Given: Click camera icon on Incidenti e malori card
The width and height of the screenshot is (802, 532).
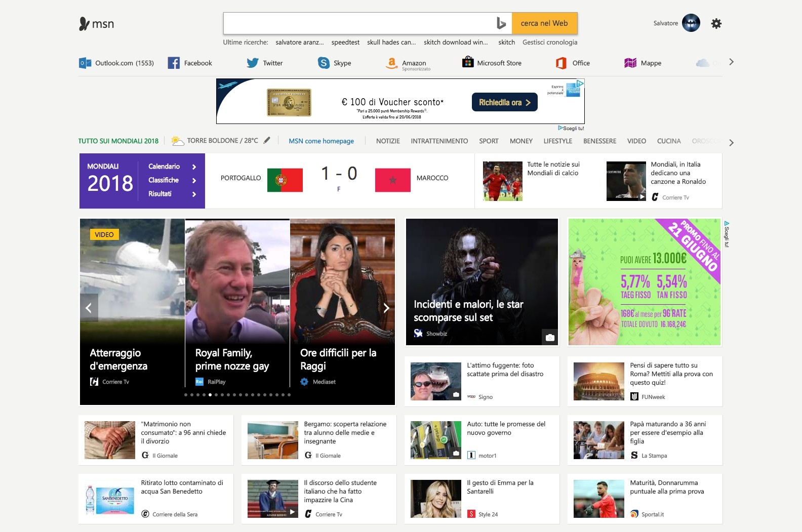Looking at the screenshot, I should [550, 337].
